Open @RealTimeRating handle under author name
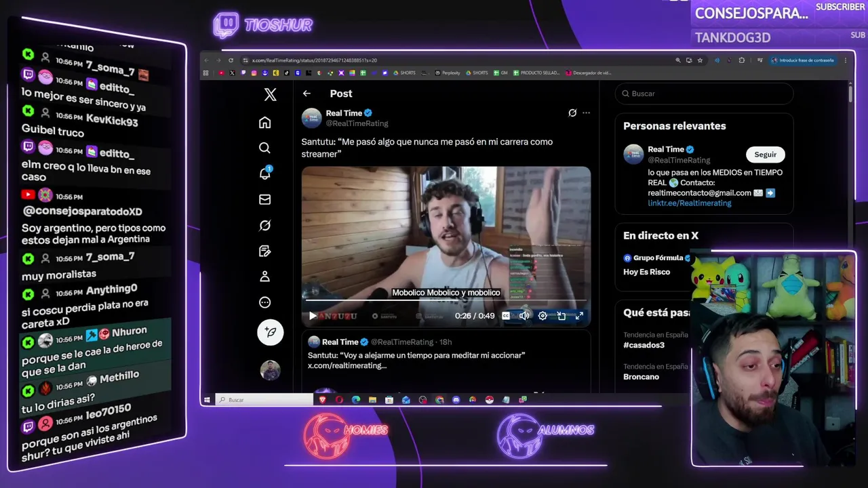 (x=357, y=123)
